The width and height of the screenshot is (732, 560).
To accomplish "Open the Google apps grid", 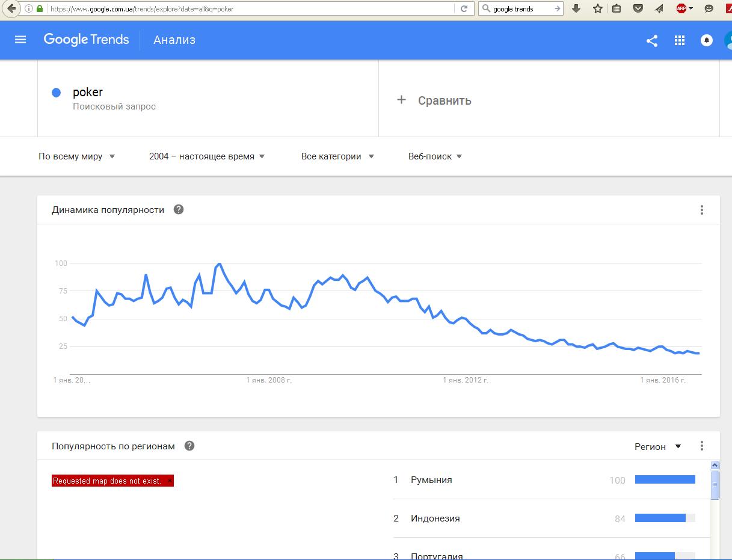I will point(680,40).
